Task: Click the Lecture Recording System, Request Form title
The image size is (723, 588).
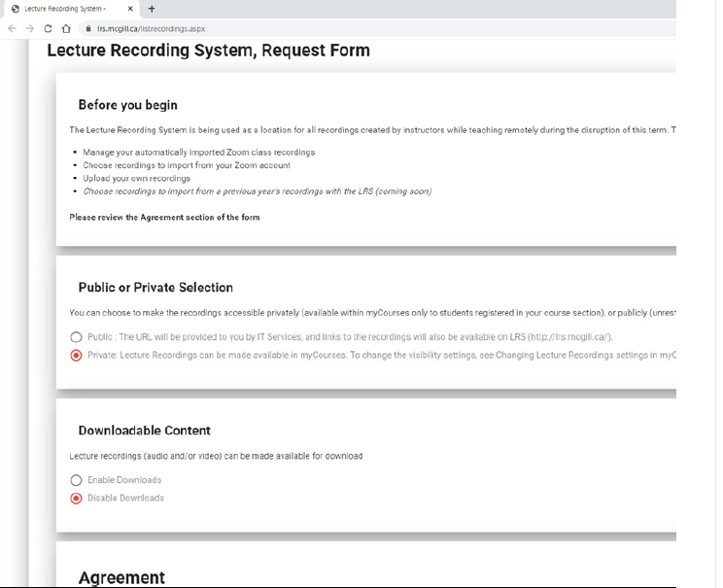Action: (208, 51)
